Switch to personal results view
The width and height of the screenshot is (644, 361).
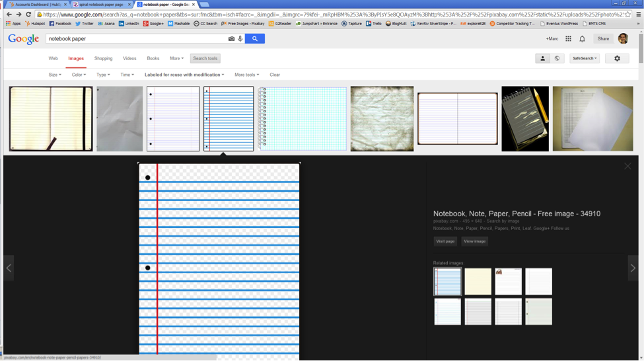pos(542,59)
